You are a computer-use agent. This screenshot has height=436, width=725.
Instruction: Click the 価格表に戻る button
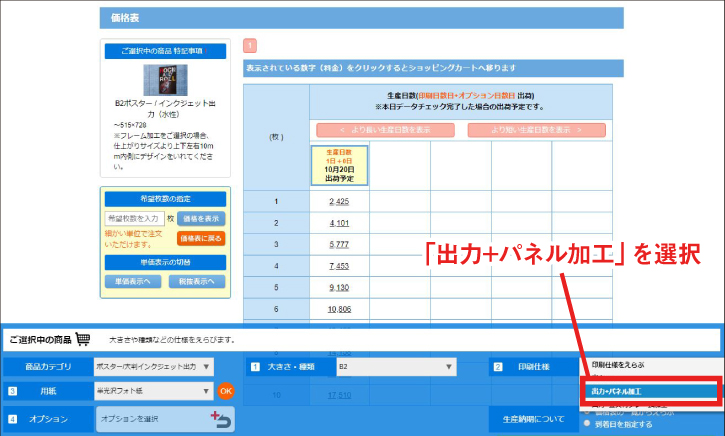pyautogui.click(x=201, y=239)
